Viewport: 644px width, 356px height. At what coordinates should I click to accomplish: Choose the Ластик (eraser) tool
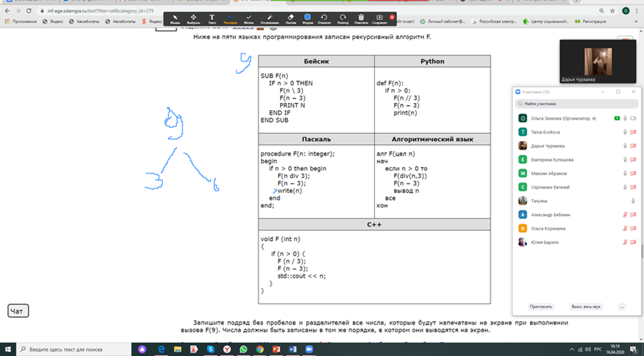(x=291, y=19)
